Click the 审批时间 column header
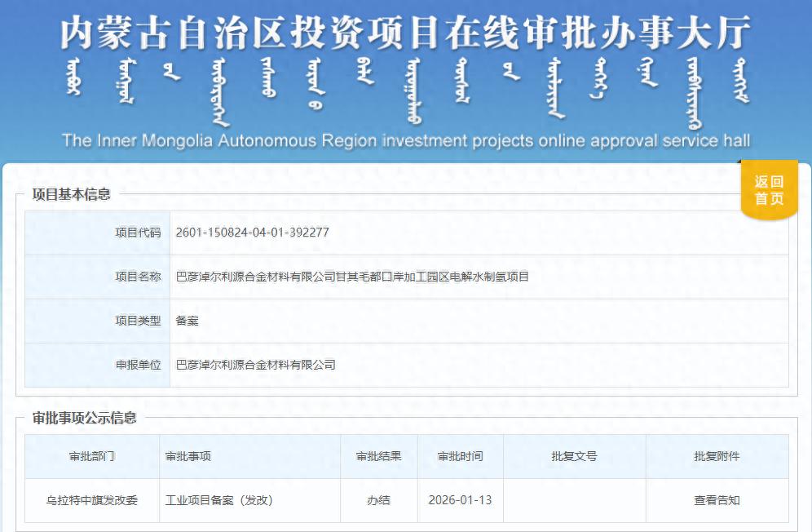This screenshot has height=532, width=812. (x=458, y=457)
